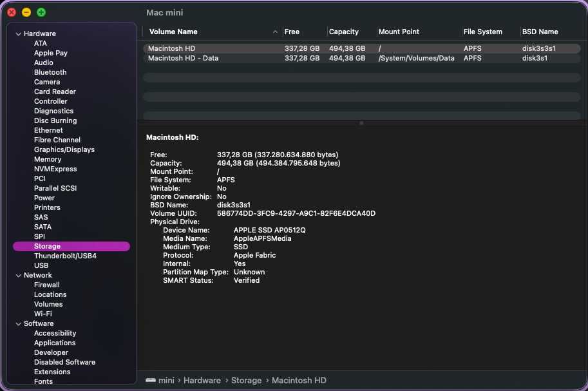Select Card Reader in the sidebar
Screen dimensions: 588x391
pyautogui.click(x=55, y=91)
